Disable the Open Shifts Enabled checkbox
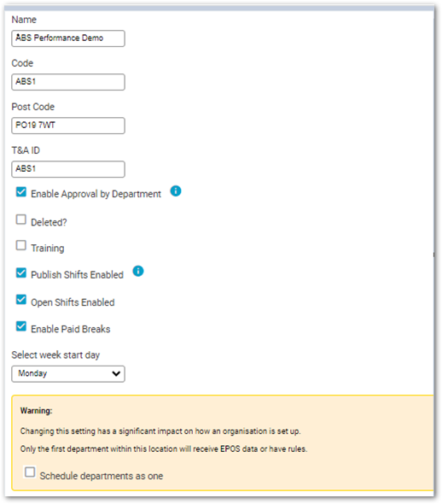The width and height of the screenshot is (442, 504). point(21,300)
